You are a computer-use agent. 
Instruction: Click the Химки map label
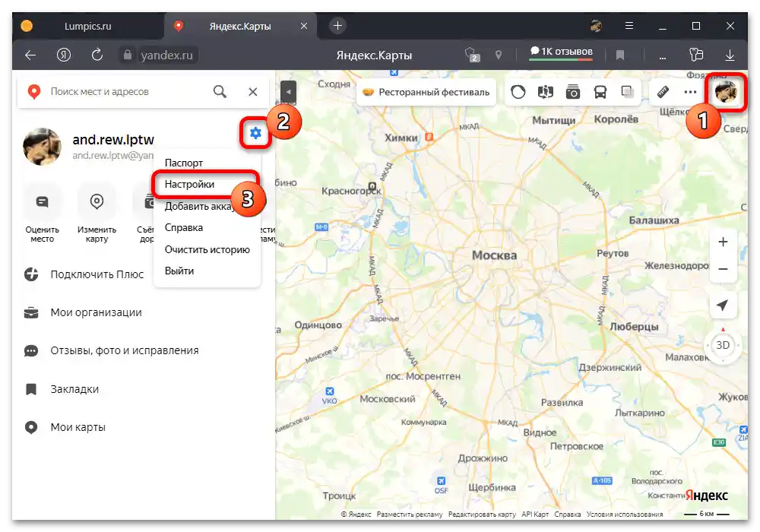(401, 138)
